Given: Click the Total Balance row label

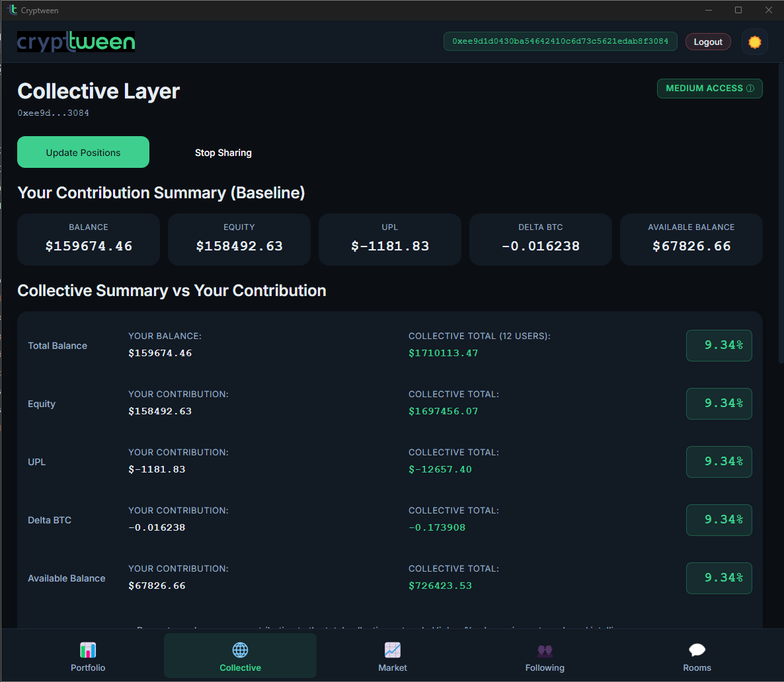Looking at the screenshot, I should point(58,346).
